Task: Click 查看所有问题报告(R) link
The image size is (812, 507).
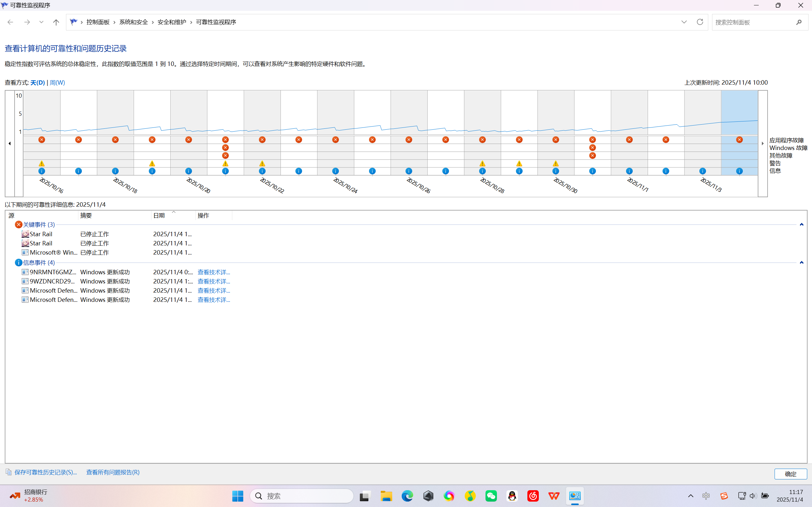Action: (113, 472)
